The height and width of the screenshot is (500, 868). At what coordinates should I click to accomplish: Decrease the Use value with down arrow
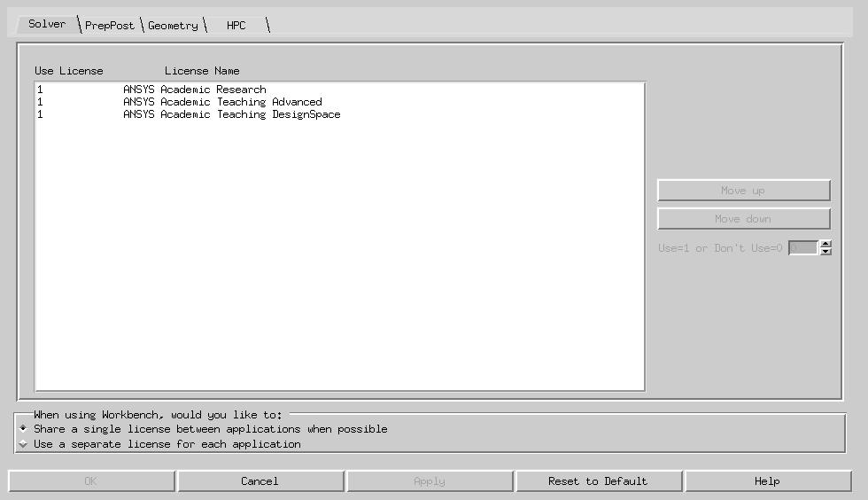(x=825, y=252)
